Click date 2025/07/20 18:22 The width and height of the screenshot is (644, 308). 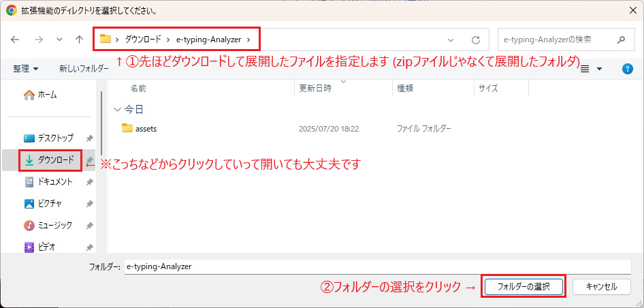coord(329,129)
